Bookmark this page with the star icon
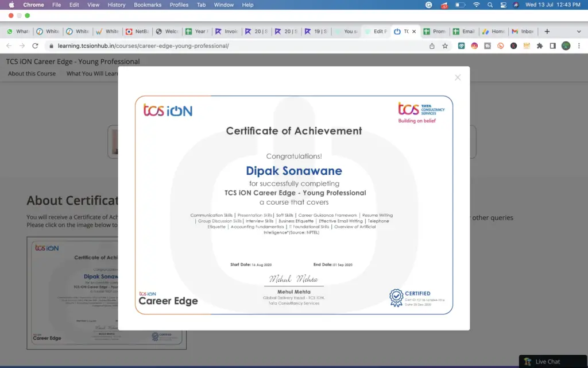 (445, 46)
